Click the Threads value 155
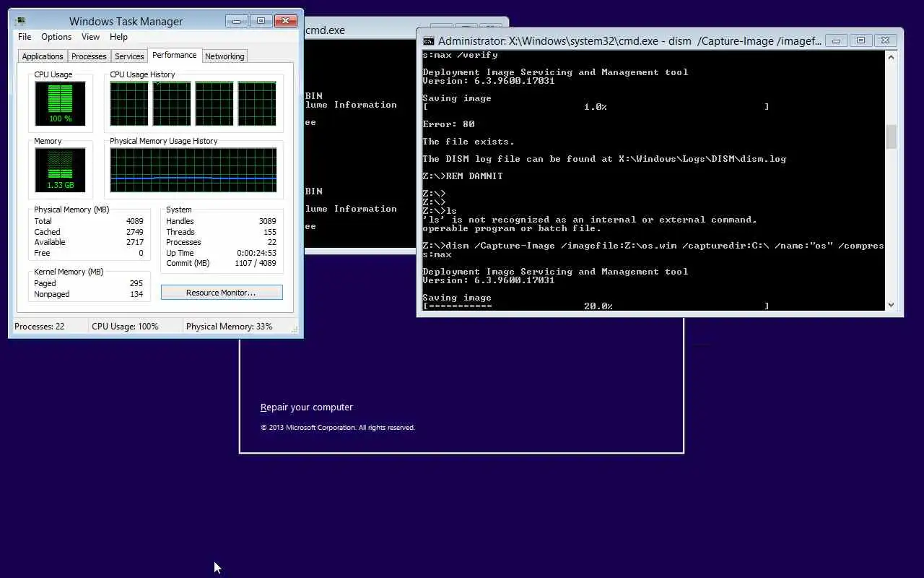Viewport: 924px width, 578px height. pyautogui.click(x=269, y=232)
